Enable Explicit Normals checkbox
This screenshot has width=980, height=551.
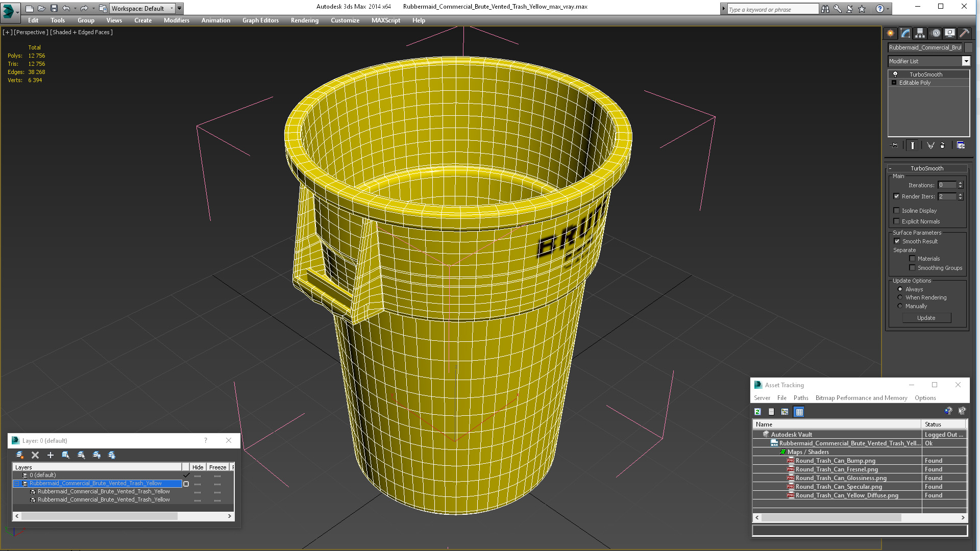(896, 221)
